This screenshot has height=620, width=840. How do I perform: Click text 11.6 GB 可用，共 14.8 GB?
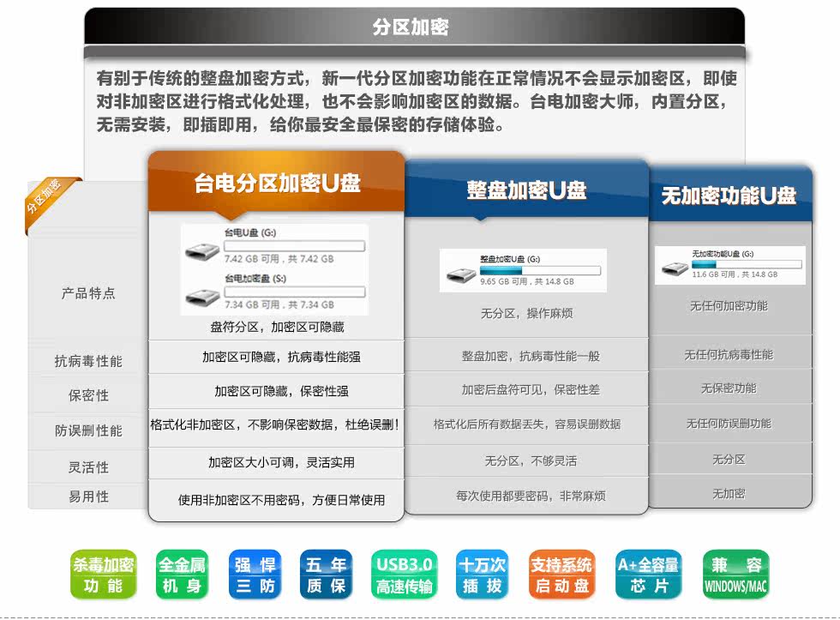pos(735,274)
